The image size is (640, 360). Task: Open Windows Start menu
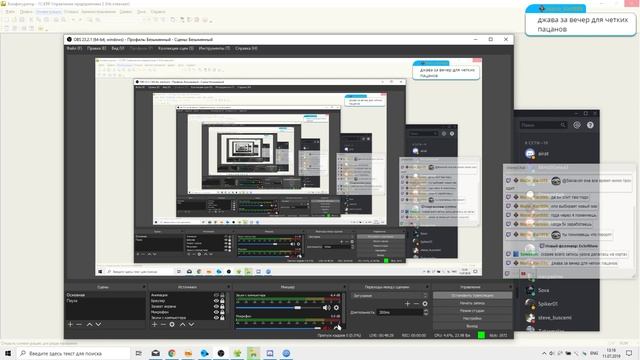pyautogui.click(x=8, y=353)
